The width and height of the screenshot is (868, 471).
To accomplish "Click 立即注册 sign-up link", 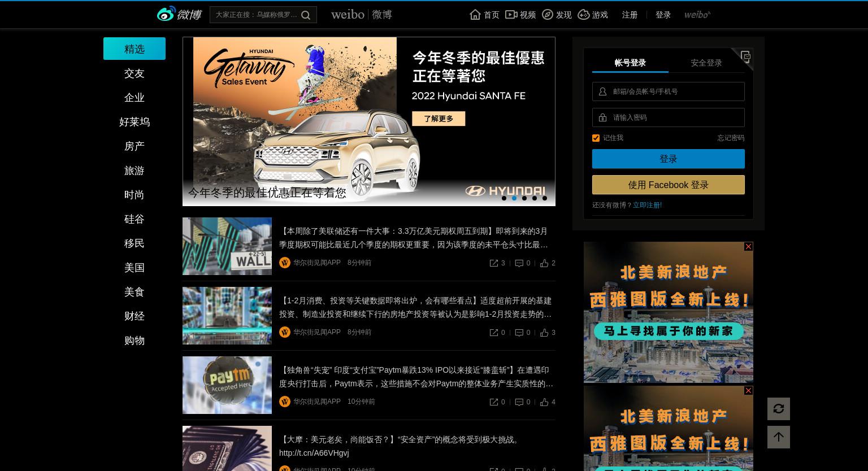I will tap(647, 205).
